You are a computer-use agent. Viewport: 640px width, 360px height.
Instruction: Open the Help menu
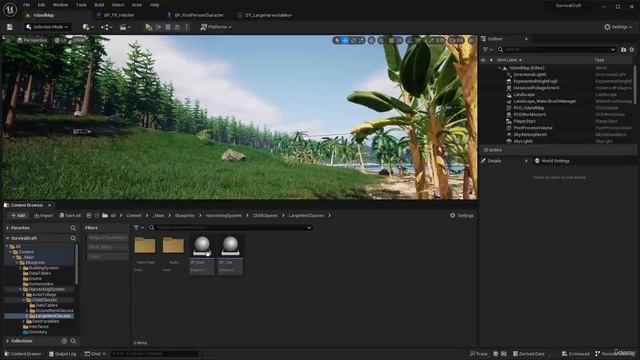click(x=154, y=5)
